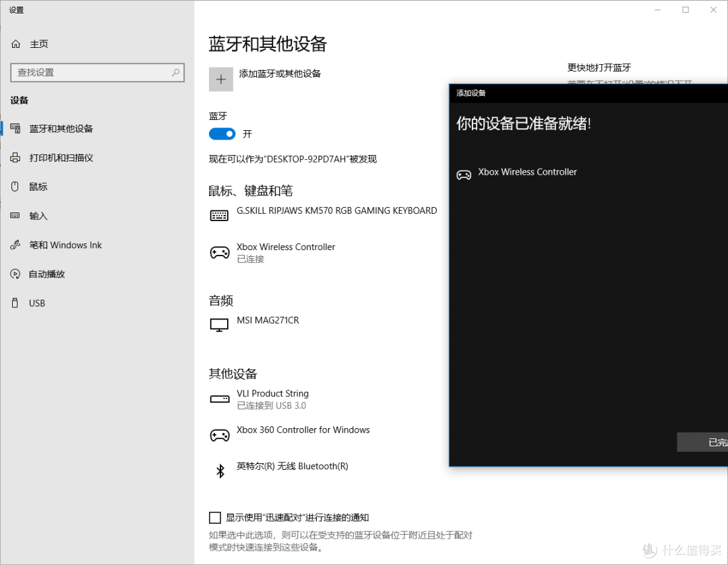Click the keyboard icon beside 输入

click(x=16, y=216)
